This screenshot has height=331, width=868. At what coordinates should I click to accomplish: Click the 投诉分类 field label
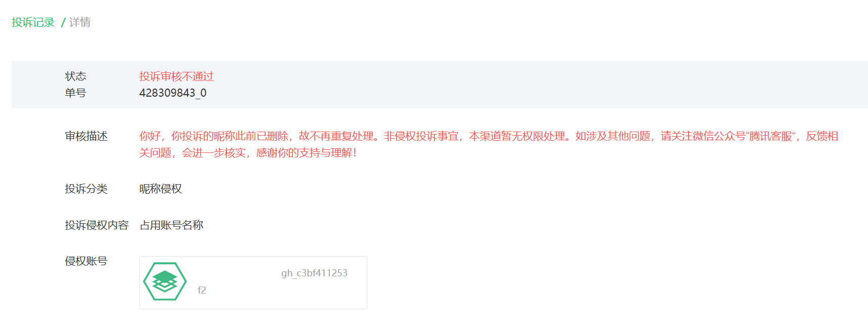86,189
